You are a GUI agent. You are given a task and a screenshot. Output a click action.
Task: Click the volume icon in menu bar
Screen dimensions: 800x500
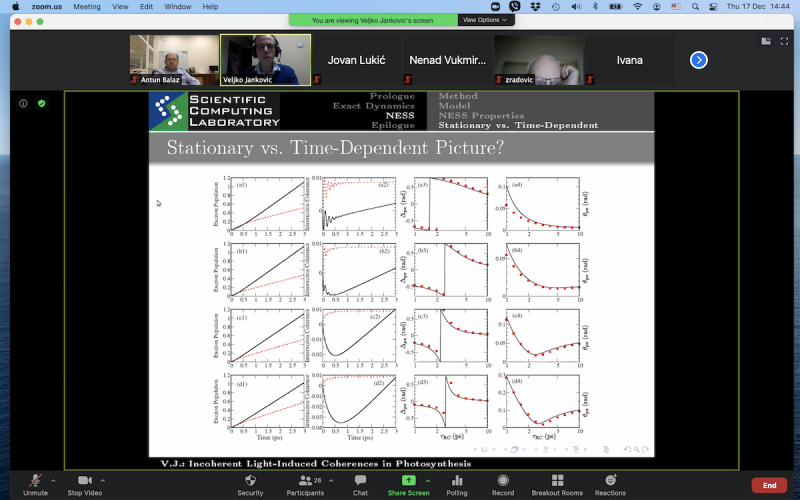pos(576,7)
